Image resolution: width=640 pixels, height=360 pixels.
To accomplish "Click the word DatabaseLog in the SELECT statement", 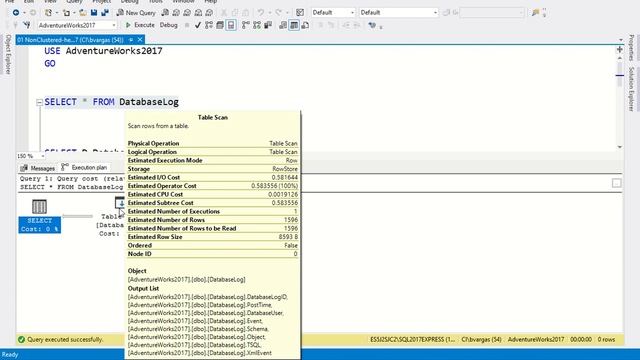I will tap(149, 102).
